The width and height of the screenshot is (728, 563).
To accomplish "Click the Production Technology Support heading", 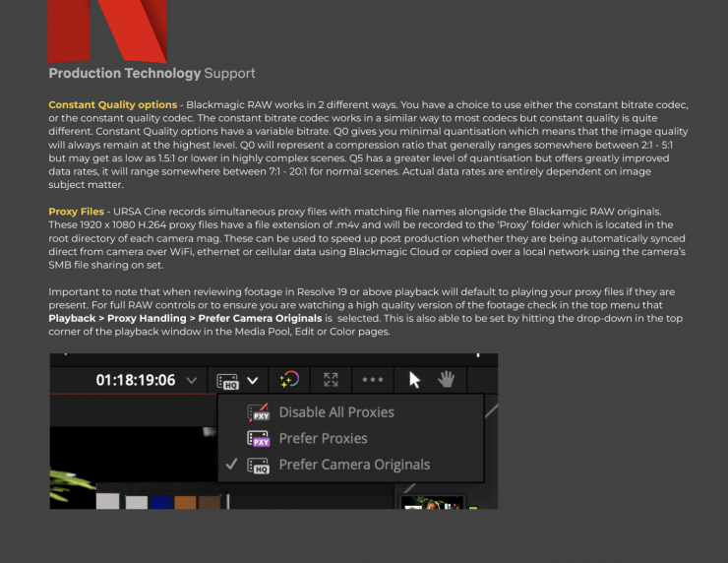I will pos(152,74).
